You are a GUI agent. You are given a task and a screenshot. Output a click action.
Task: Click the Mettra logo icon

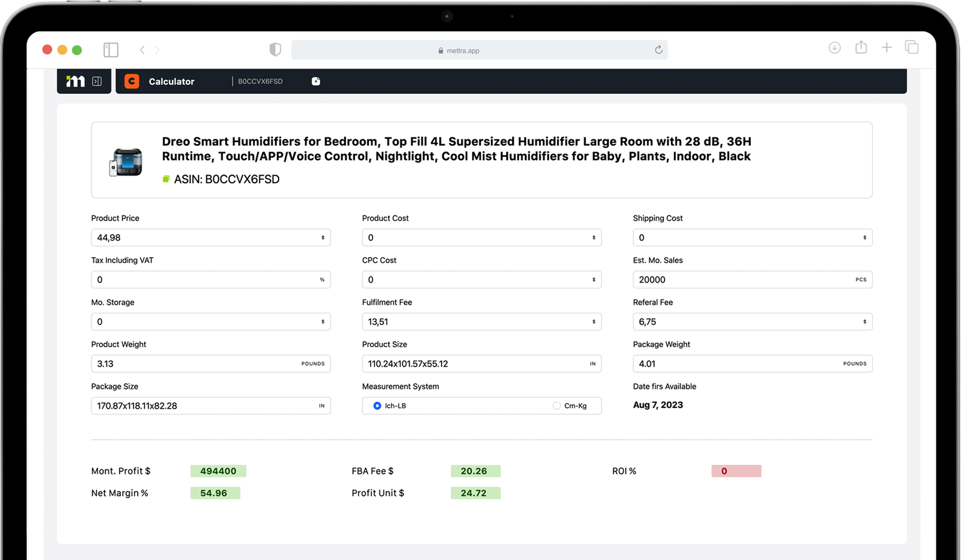[75, 82]
